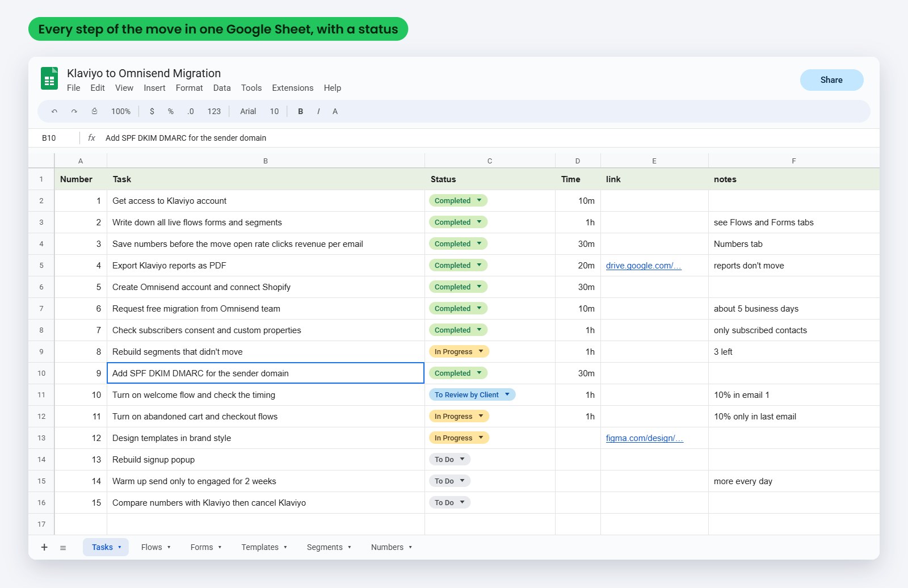
Task: Open the drive.google.com link
Action: coord(644,266)
